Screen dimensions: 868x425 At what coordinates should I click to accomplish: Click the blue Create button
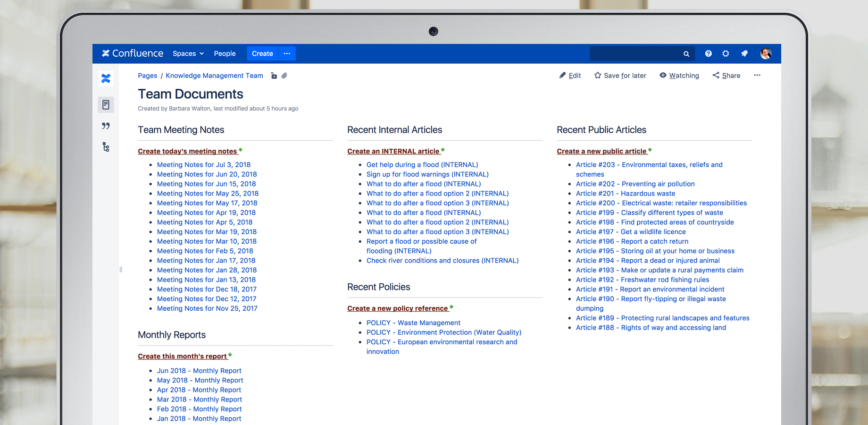pos(262,54)
